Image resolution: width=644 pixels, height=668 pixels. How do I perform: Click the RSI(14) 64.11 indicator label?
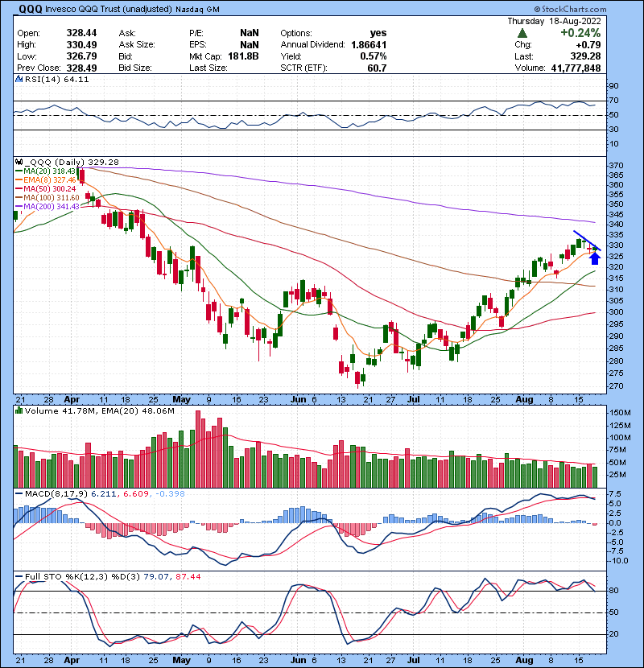pyautogui.click(x=56, y=79)
